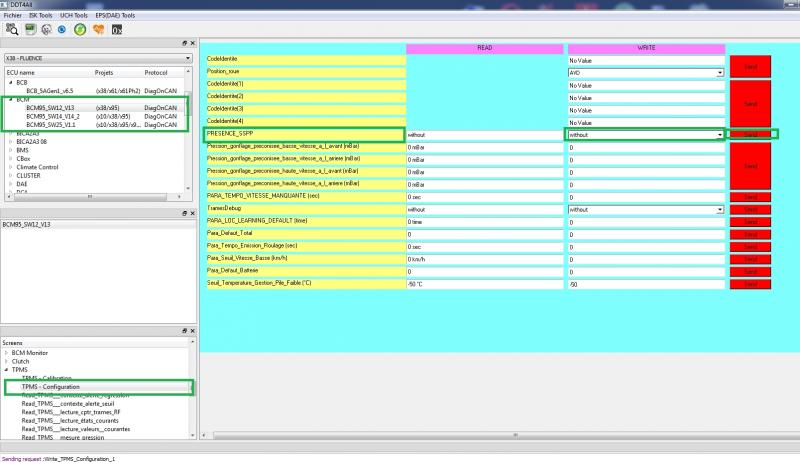Expand the CLUSTER tree node
The height and width of the screenshot is (462, 800).
[x=11, y=175]
